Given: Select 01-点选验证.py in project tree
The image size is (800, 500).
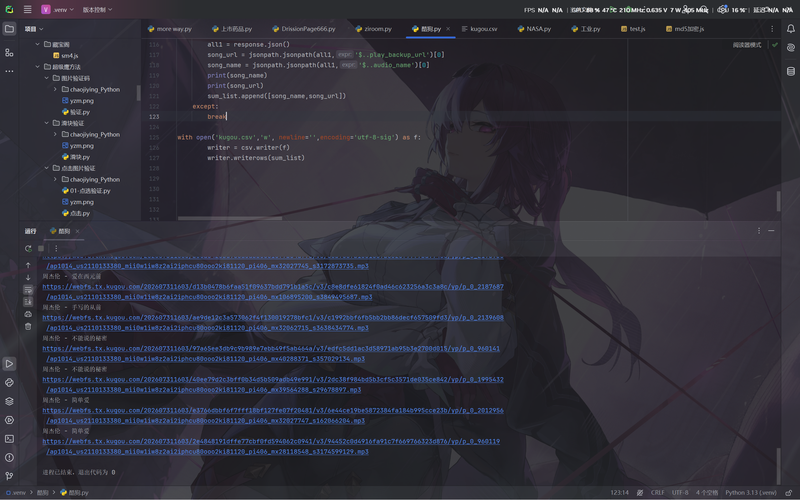Looking at the screenshot, I should [86, 191].
